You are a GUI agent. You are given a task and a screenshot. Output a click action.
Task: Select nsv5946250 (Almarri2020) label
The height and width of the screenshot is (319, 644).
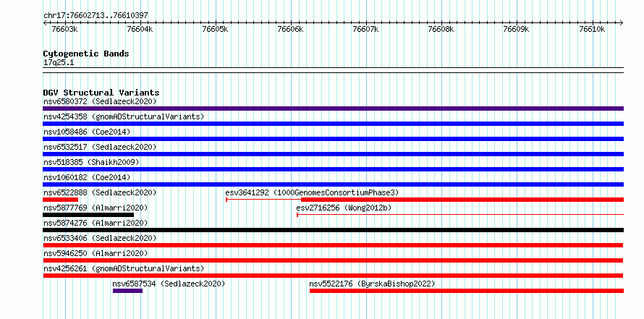click(96, 253)
